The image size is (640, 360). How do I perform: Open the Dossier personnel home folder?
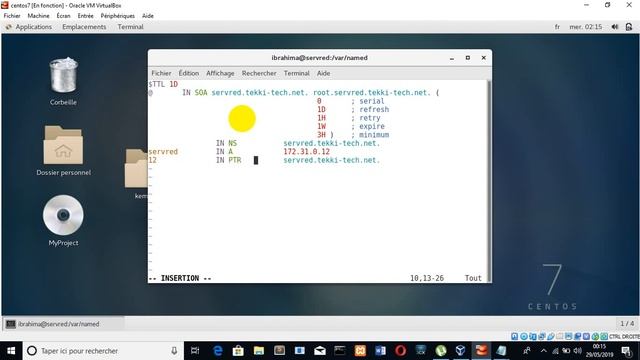(x=63, y=145)
